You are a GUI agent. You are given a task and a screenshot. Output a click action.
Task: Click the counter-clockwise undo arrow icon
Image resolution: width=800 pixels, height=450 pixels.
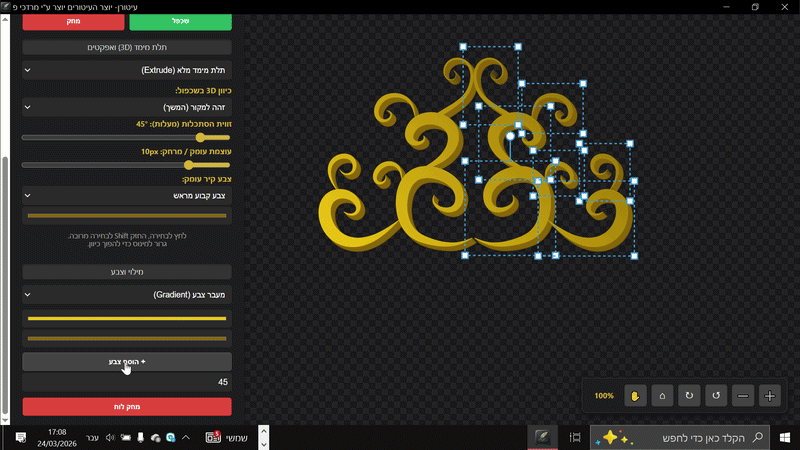click(716, 396)
